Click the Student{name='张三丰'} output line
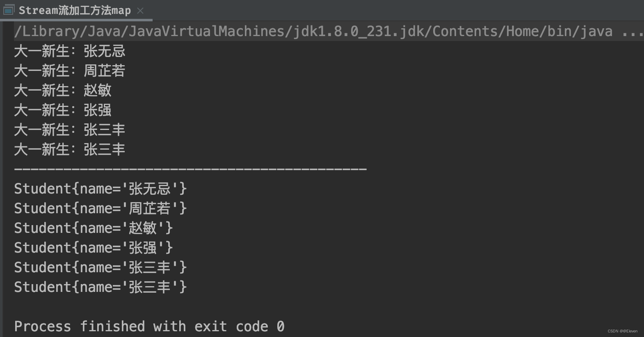Screen dimensions: 644x337 100,267
